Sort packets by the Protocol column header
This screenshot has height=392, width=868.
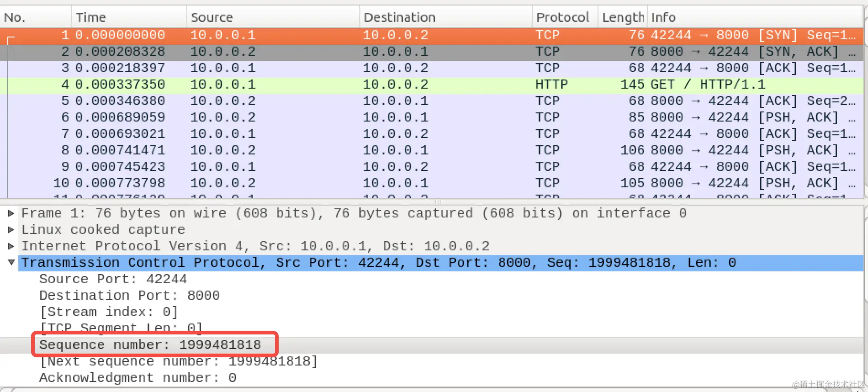(565, 17)
